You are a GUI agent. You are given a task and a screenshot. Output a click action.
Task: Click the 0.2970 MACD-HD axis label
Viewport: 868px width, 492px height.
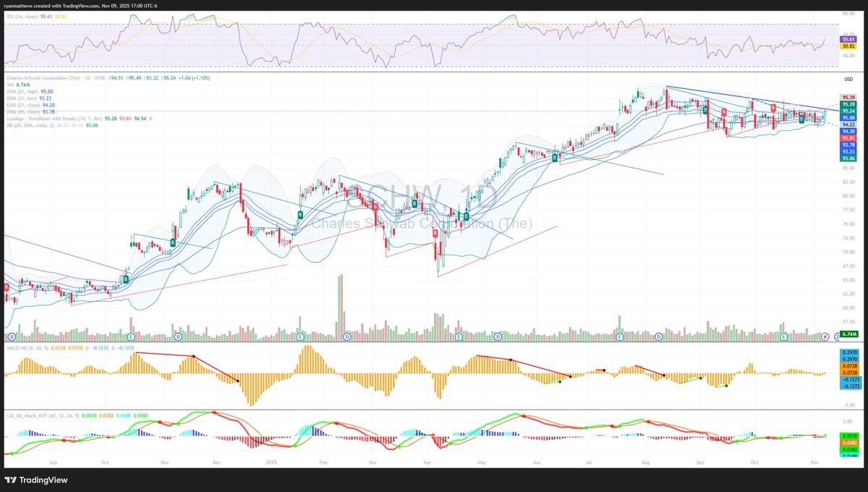849,352
